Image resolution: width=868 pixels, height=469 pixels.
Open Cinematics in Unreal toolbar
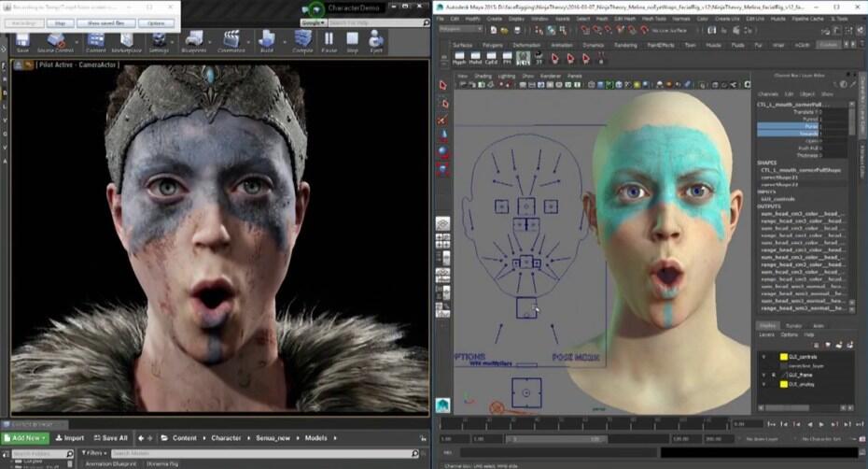pyautogui.click(x=231, y=40)
